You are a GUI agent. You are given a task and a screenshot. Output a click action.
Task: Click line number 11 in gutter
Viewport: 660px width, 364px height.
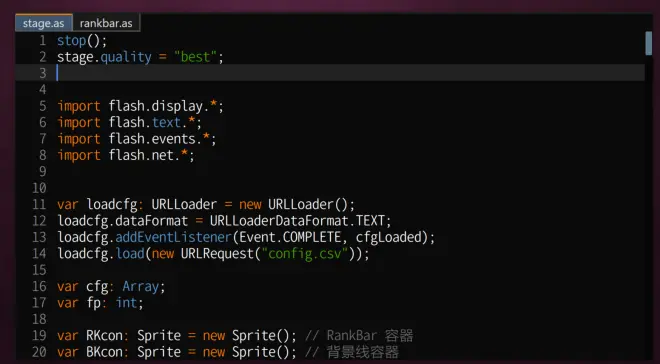(x=39, y=205)
